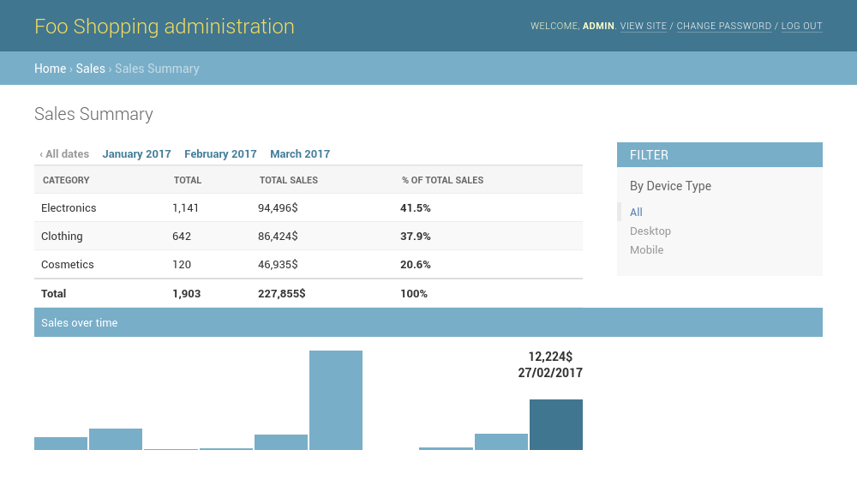
Task: Click the 100% total cell
Action: [414, 293]
